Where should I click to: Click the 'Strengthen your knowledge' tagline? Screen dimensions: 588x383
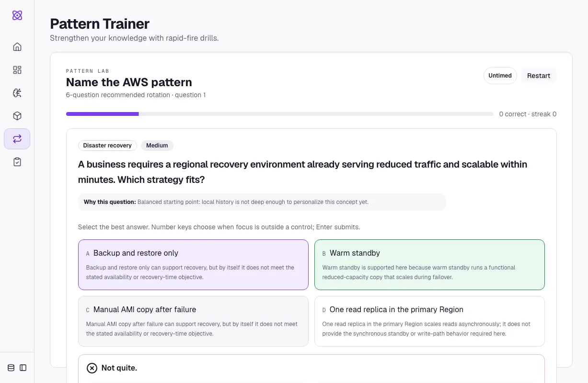134,38
